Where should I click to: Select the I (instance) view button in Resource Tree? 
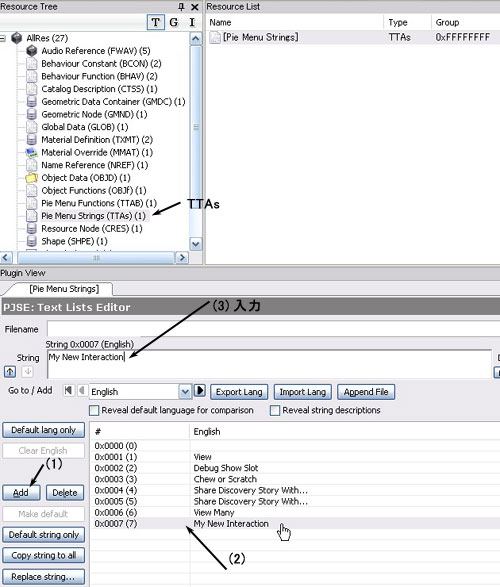(192, 22)
